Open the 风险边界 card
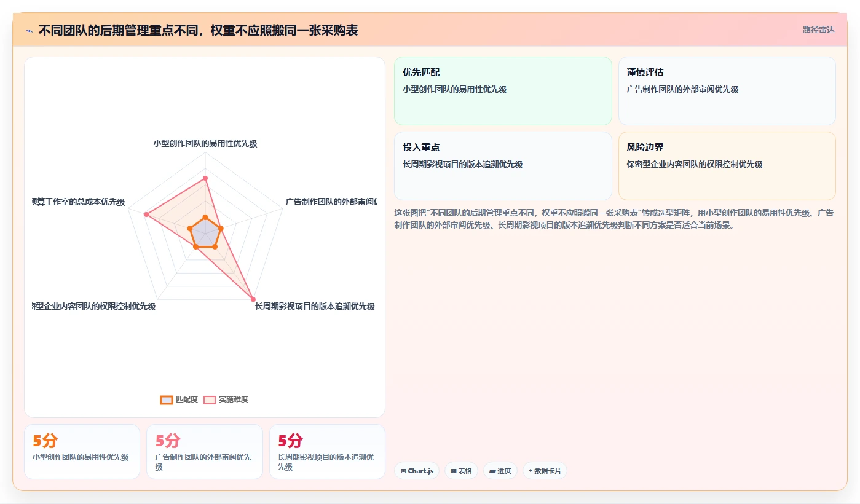 pos(727,166)
